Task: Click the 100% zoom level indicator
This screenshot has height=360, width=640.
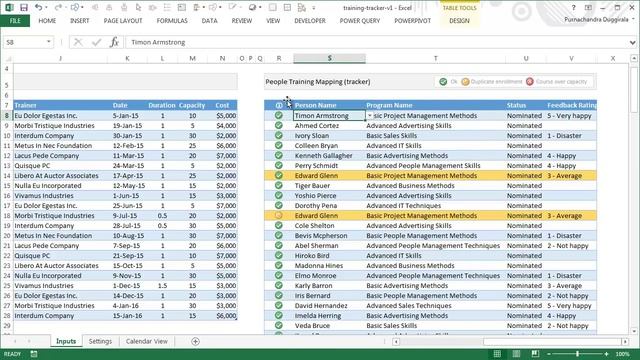Action: pos(623,354)
